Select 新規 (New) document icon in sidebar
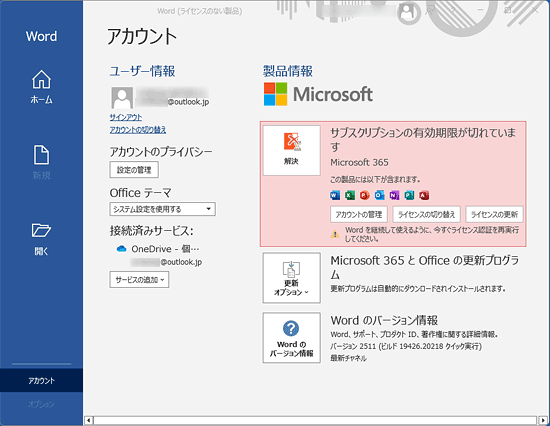550x426 pixels. coord(41,155)
